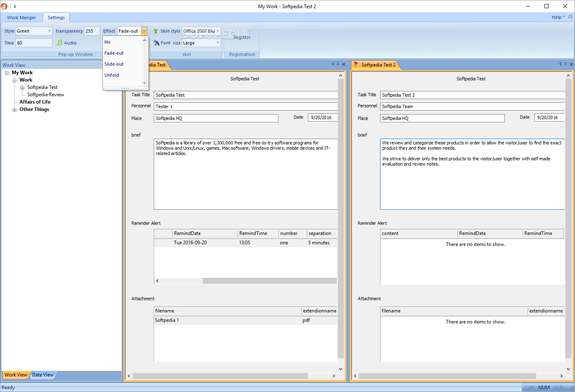The image size is (575, 392).
Task: Click the Place field in right pane
Action: [x=442, y=118]
